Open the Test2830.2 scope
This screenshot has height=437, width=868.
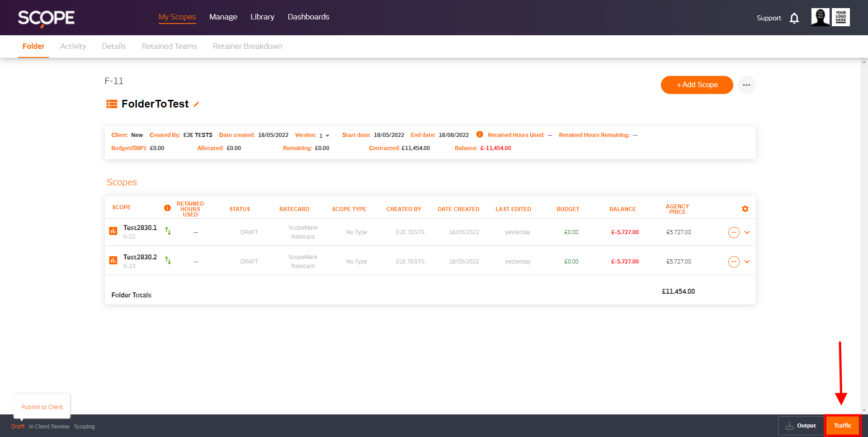(140, 257)
